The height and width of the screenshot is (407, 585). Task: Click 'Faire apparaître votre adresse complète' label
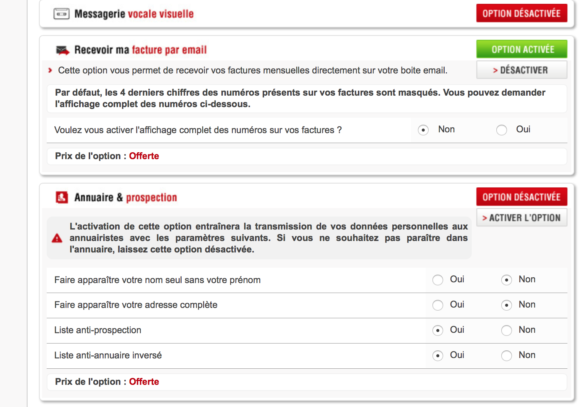point(136,305)
